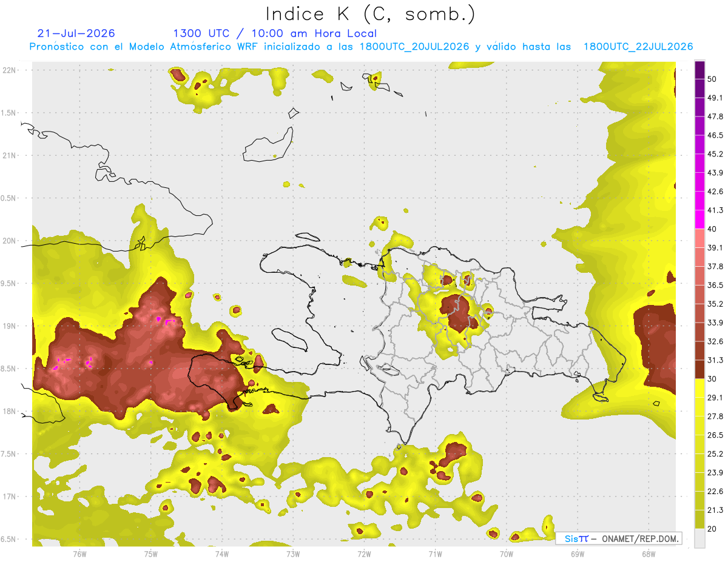This screenshot has height=562, width=728.
Task: Click the colorbar label "30"
Action: pos(712,379)
